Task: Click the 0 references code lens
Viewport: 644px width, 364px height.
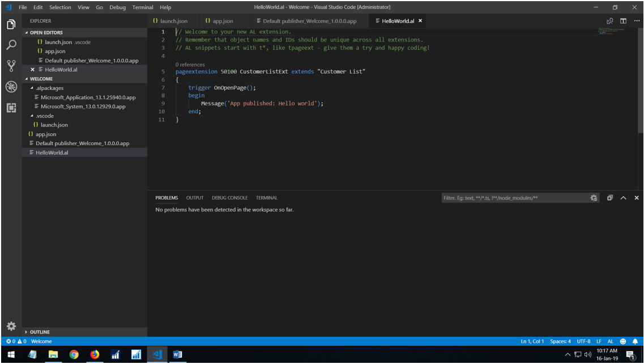Action: click(x=190, y=65)
